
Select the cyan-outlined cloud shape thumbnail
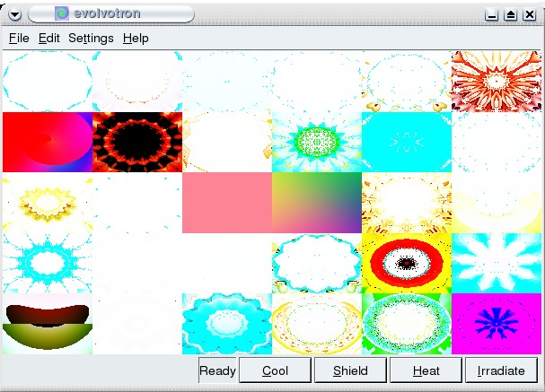click(317, 263)
